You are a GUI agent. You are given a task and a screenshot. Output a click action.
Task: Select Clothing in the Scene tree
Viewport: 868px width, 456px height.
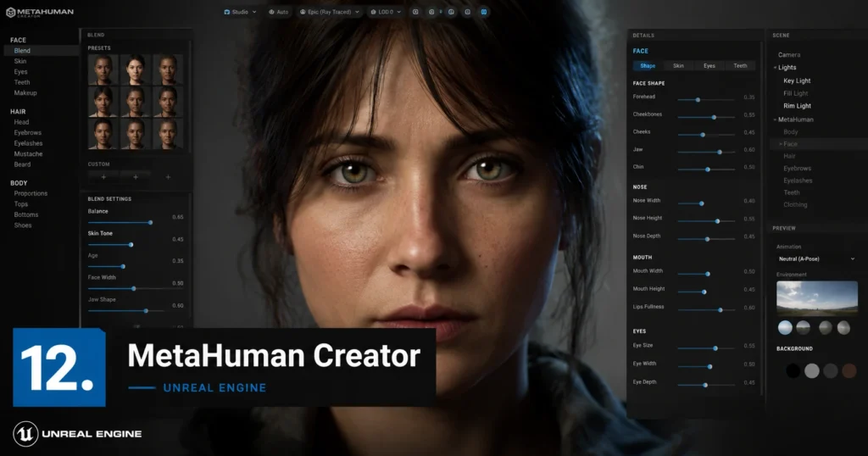click(x=795, y=205)
